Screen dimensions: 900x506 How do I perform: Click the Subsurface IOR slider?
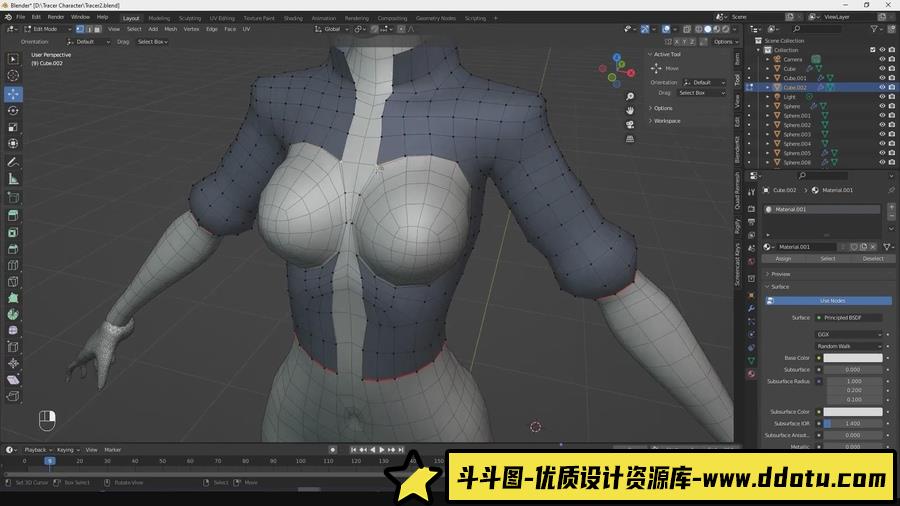tap(853, 423)
